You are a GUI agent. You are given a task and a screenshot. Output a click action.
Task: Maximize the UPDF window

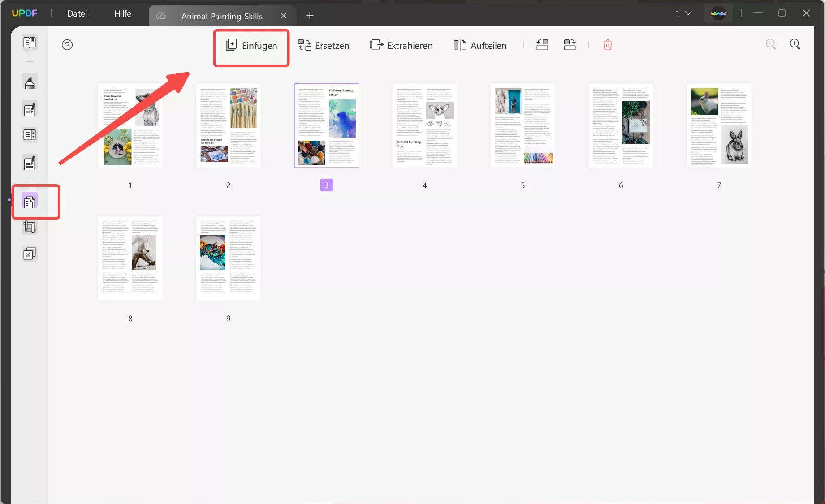(x=782, y=13)
